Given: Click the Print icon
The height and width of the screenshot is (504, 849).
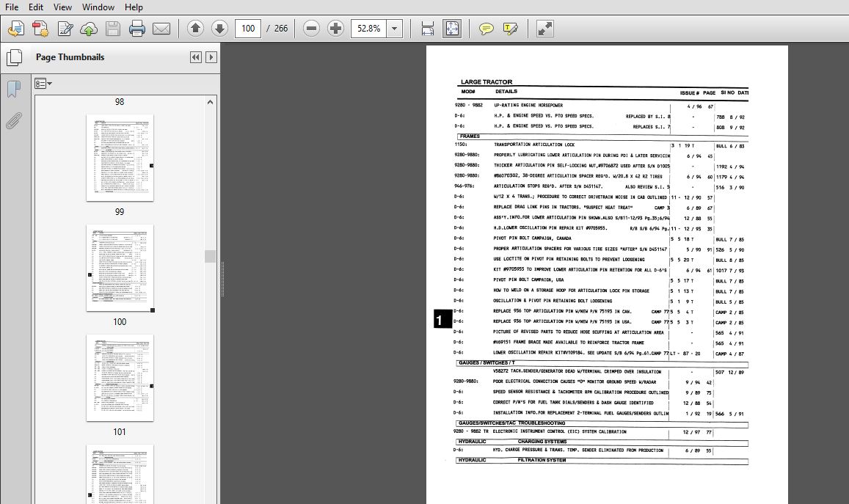Looking at the screenshot, I should (x=137, y=29).
